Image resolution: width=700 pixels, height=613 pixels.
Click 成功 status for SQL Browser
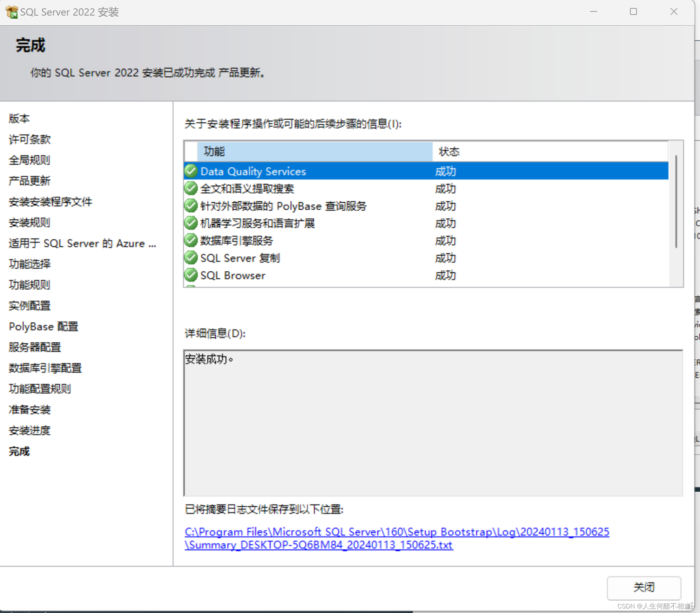click(x=446, y=275)
